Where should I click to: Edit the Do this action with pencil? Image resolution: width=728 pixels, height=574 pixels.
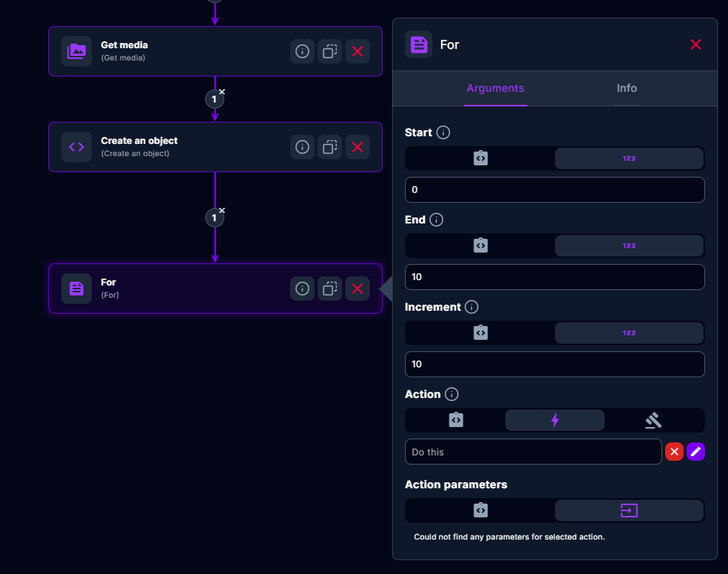pos(696,452)
